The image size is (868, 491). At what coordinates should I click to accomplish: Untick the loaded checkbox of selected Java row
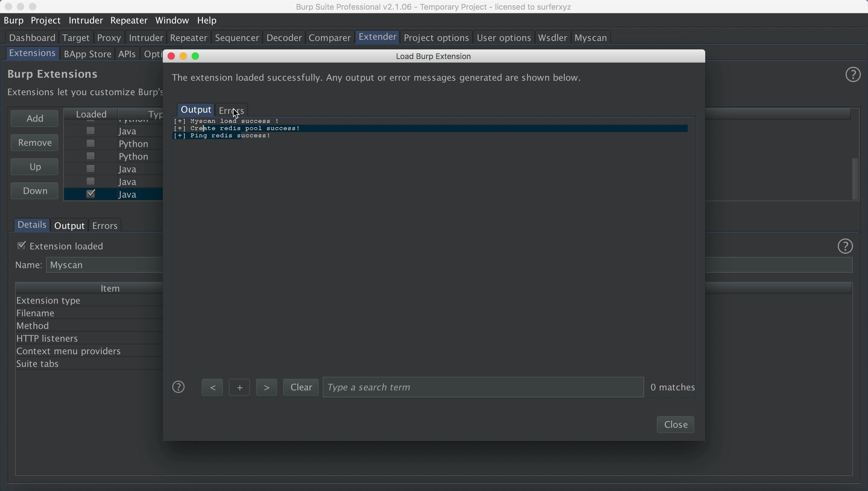coord(91,194)
